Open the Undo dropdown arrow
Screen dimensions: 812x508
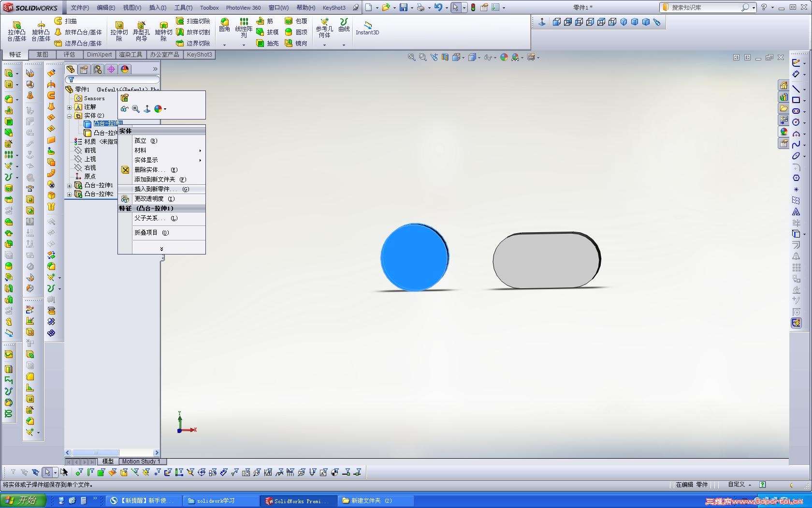(x=446, y=8)
